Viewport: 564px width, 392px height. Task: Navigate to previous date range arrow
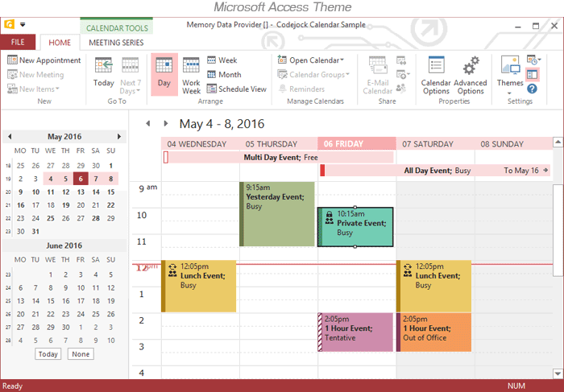point(147,124)
